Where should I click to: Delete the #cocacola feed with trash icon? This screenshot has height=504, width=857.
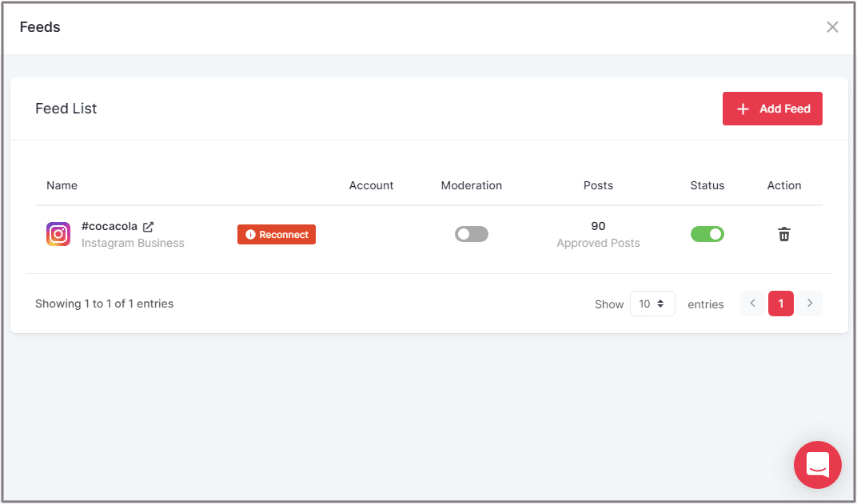pos(784,234)
